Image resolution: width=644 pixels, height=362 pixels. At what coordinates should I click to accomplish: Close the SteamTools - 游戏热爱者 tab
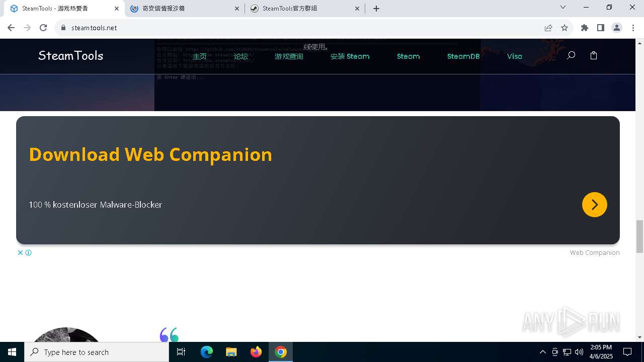tap(117, 9)
